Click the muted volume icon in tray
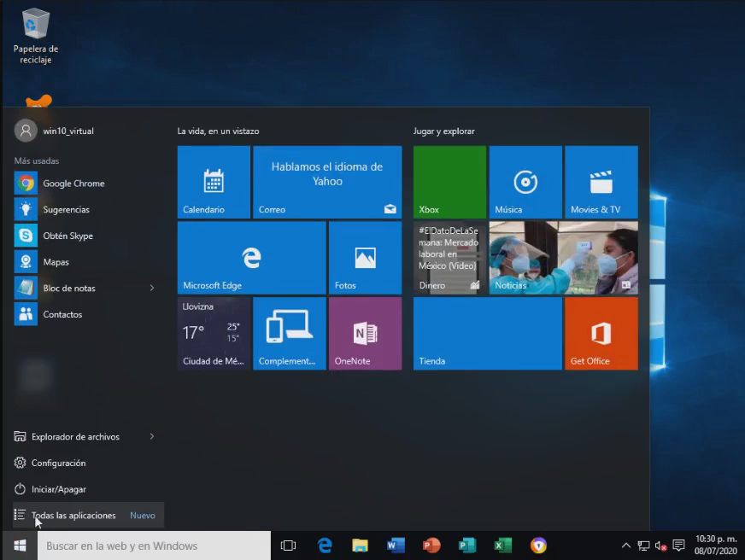 (660, 545)
